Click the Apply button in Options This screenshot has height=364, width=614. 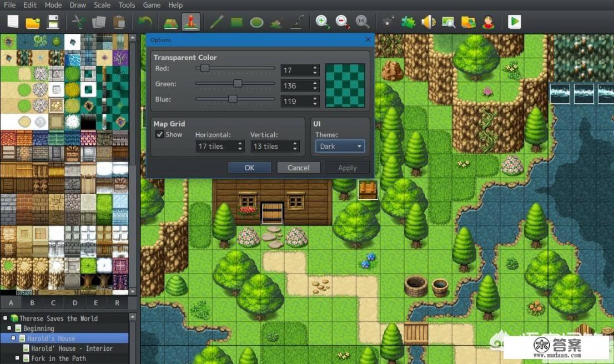pyautogui.click(x=348, y=168)
